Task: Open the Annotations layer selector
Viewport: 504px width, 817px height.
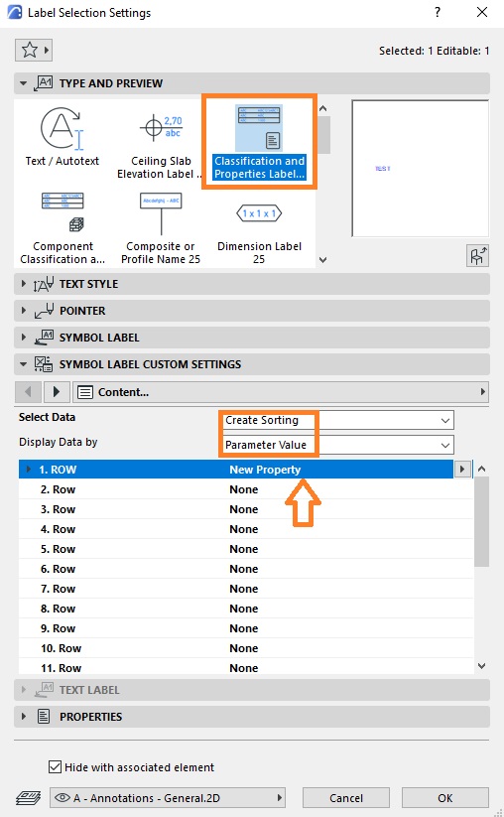Action: point(168,798)
